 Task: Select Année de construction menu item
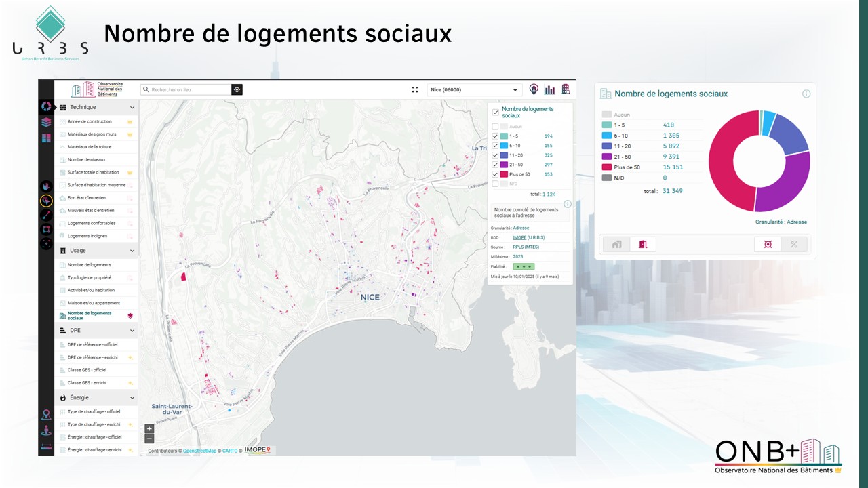click(90, 121)
